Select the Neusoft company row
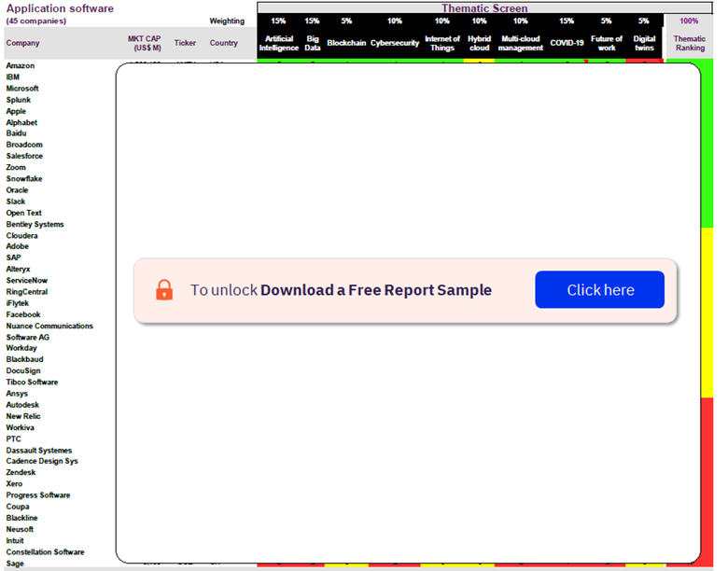Image resolution: width=728 pixels, height=571 pixels. pos(20,529)
